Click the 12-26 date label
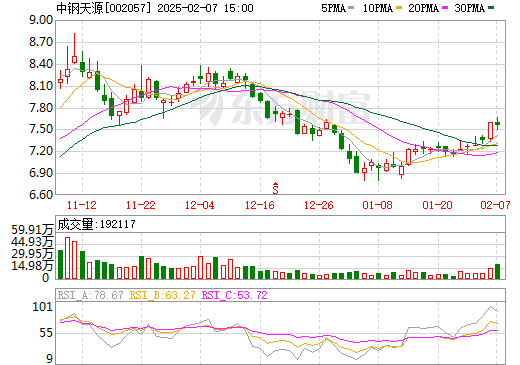Viewport: 520px width, 365px height. [319, 205]
